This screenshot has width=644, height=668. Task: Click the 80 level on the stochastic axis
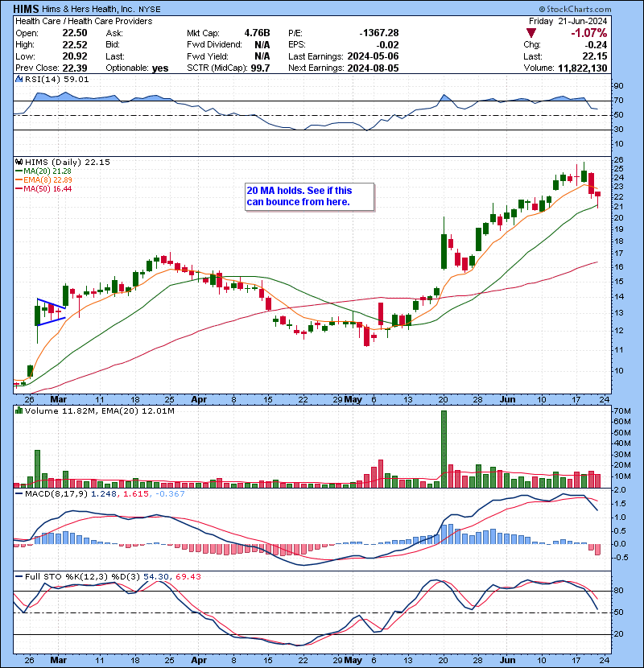[x=618, y=591]
